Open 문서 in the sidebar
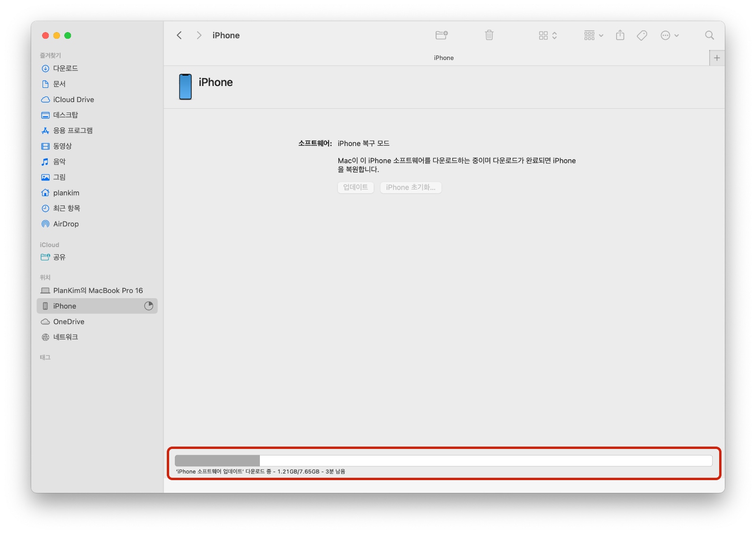 tap(97, 84)
